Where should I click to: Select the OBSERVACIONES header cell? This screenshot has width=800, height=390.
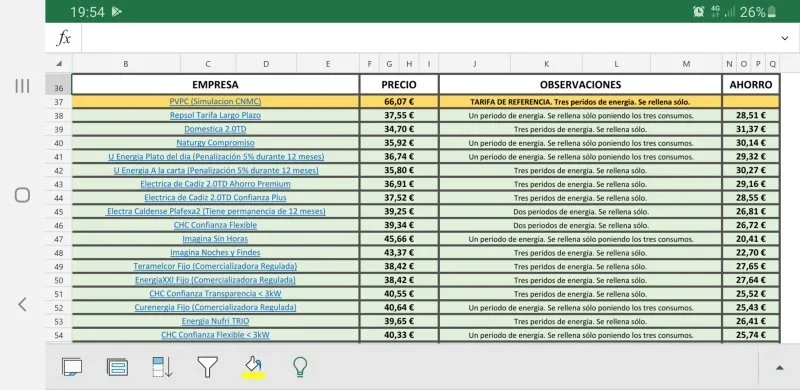click(x=581, y=85)
